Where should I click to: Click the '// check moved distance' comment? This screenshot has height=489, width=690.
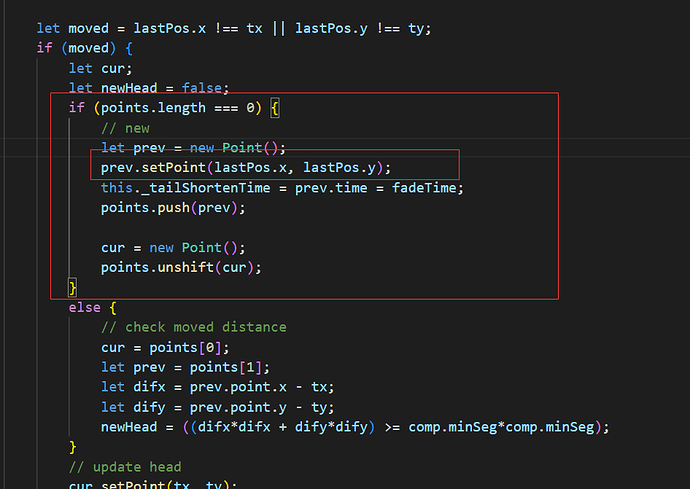click(194, 327)
